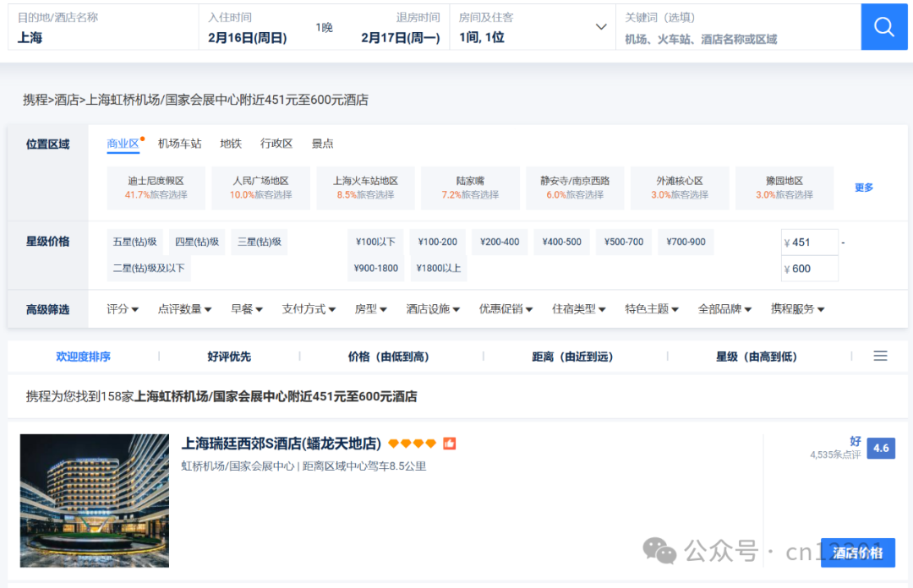The image size is (913, 588).
Task: Open the 早餐 filter dropdown
Action: click(246, 309)
